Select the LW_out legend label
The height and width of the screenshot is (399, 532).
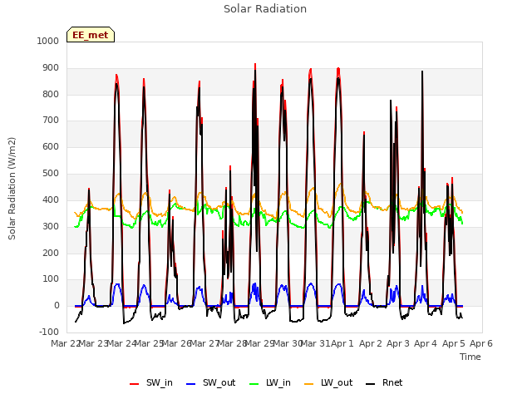click(337, 382)
